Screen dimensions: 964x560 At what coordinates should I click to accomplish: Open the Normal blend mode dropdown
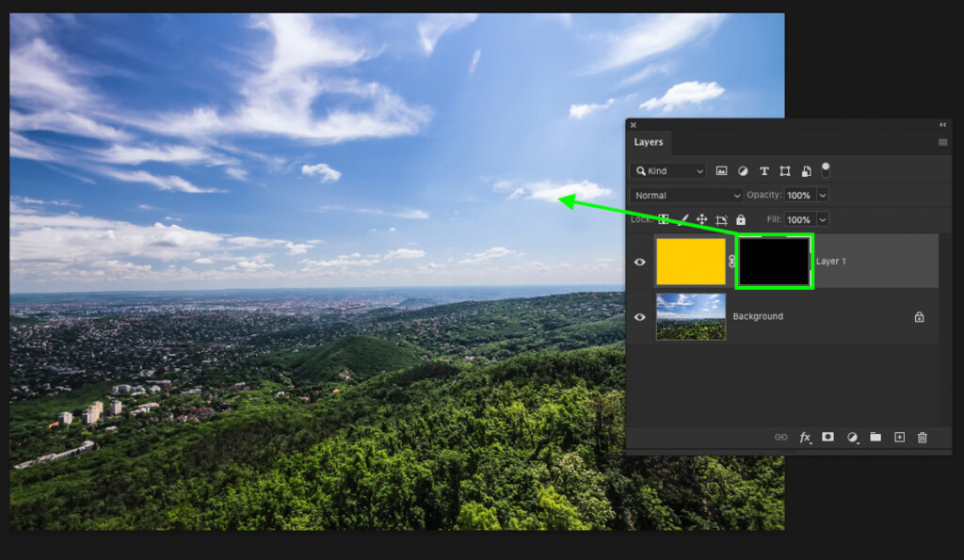click(x=686, y=196)
